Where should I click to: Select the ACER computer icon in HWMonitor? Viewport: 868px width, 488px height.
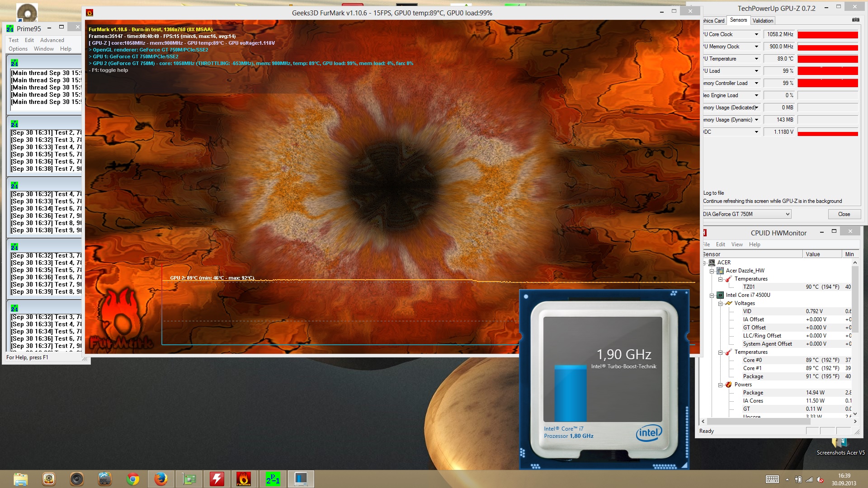tap(712, 263)
